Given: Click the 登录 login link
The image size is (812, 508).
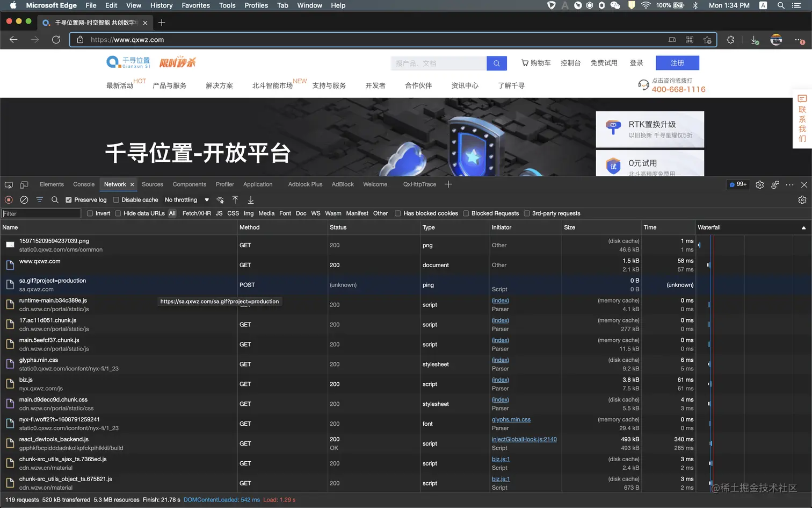Looking at the screenshot, I should click(636, 63).
